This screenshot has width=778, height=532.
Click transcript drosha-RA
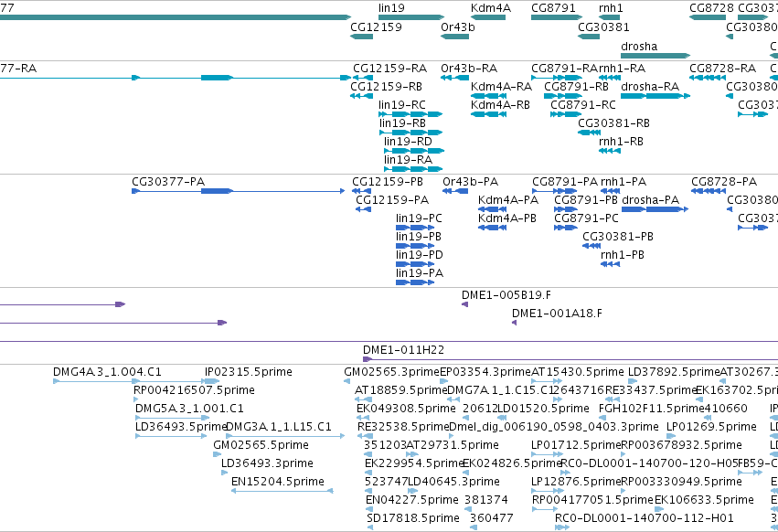pyautogui.click(x=655, y=96)
